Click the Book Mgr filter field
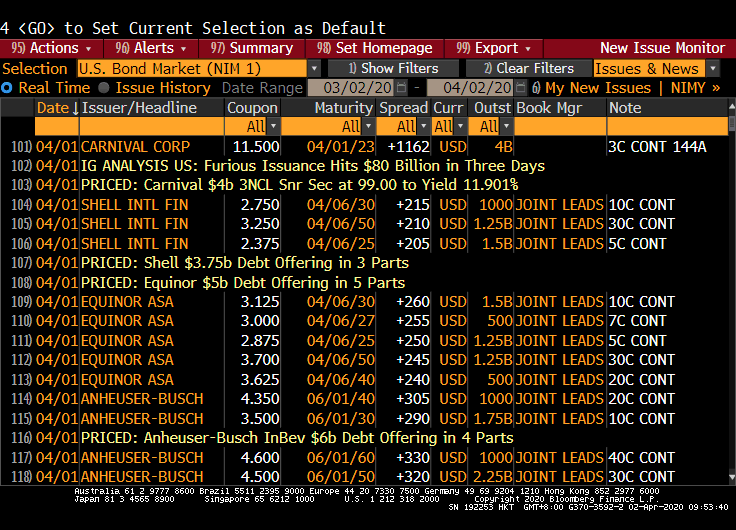Image resolution: width=736 pixels, height=530 pixels. pos(560,127)
